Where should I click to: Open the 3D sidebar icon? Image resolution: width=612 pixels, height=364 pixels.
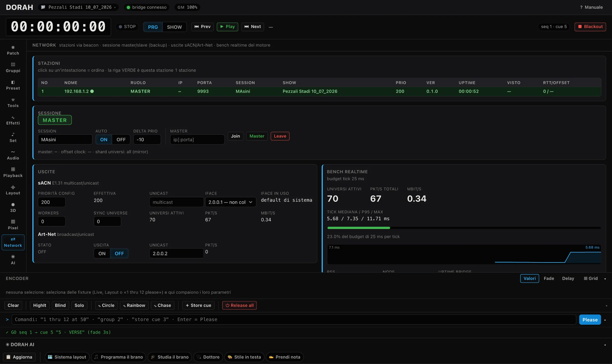point(13,208)
